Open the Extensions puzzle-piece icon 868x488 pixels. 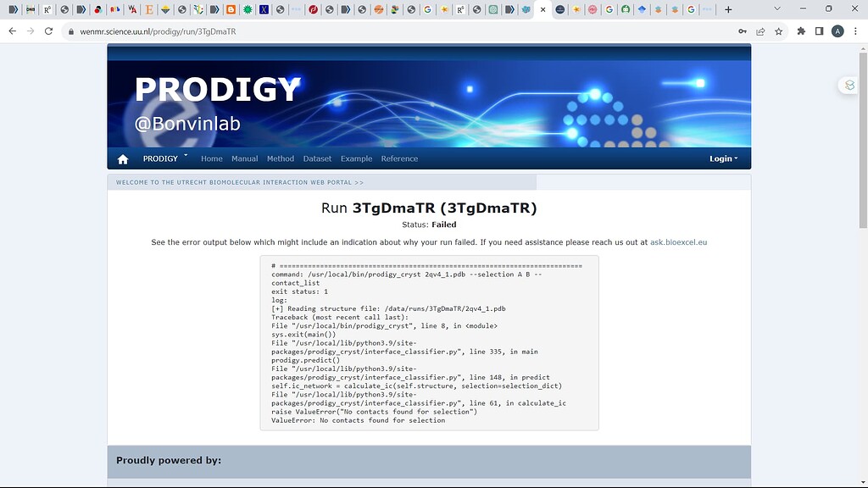(800, 30)
